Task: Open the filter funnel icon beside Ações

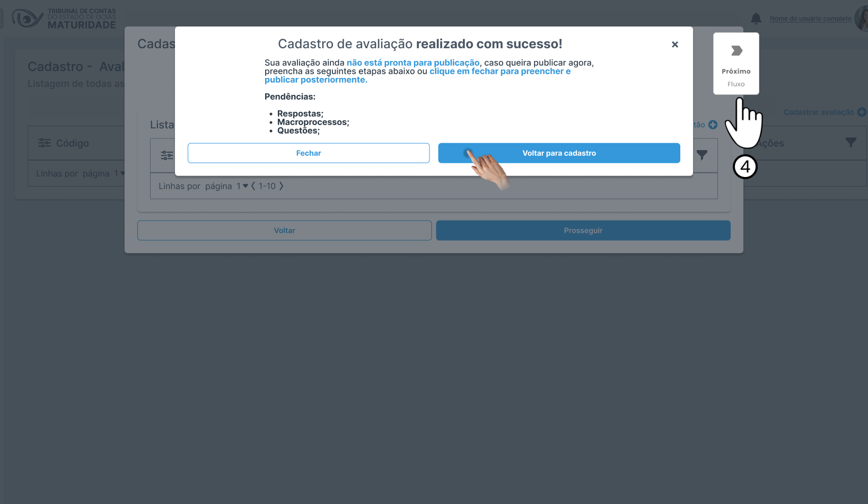Action: click(851, 143)
